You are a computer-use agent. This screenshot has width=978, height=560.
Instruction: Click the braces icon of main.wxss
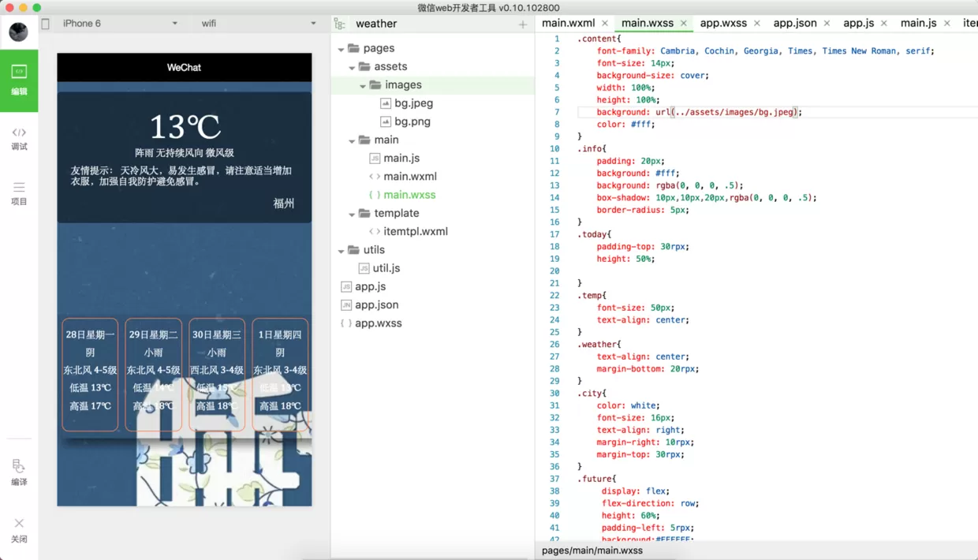pos(375,195)
